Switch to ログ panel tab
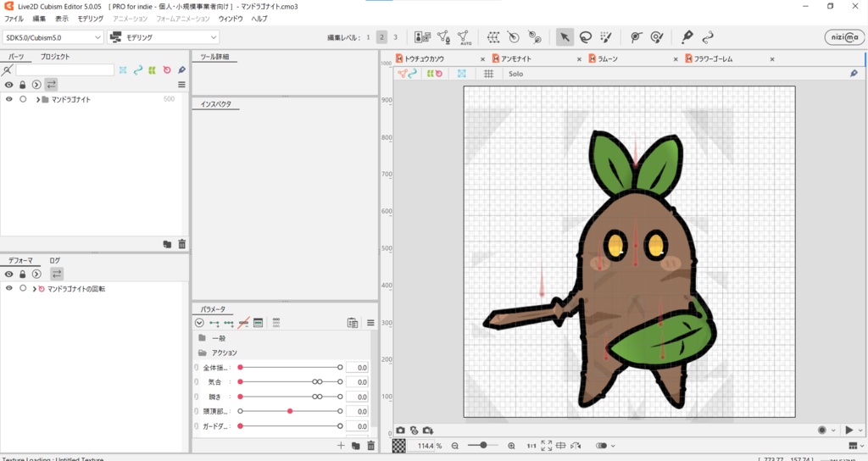This screenshot has height=461, width=868. point(54,260)
